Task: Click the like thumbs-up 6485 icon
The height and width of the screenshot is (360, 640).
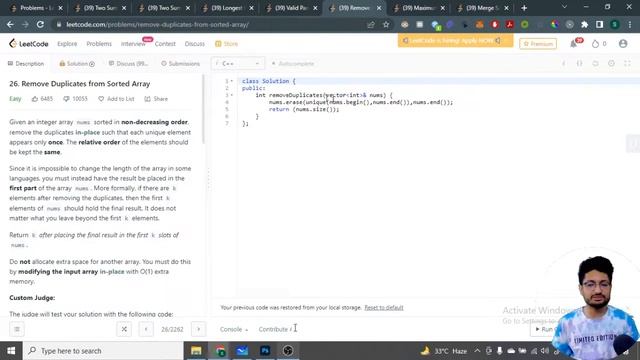Action: [35, 99]
